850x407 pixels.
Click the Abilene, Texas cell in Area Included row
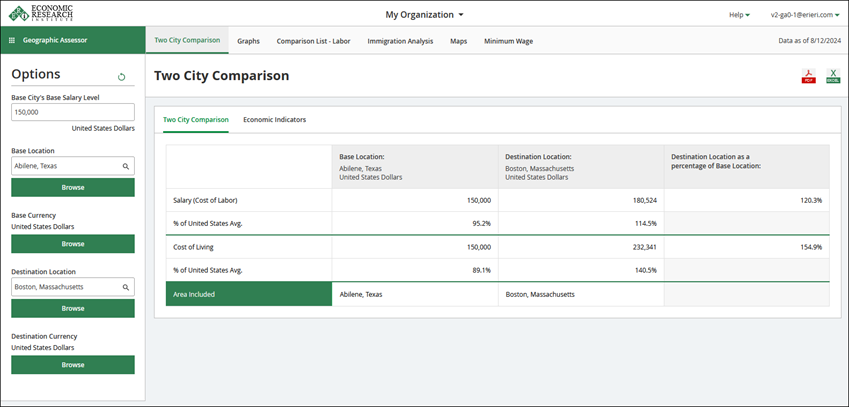coord(415,294)
